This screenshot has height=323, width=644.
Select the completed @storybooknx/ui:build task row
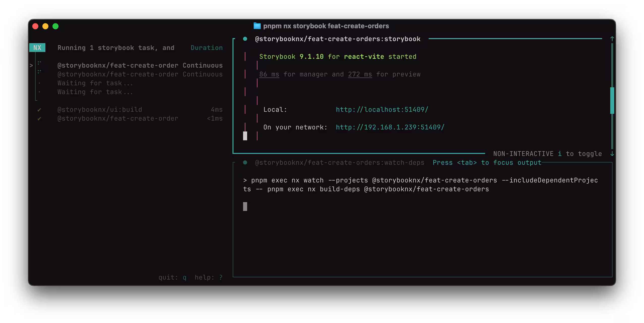pyautogui.click(x=100, y=110)
